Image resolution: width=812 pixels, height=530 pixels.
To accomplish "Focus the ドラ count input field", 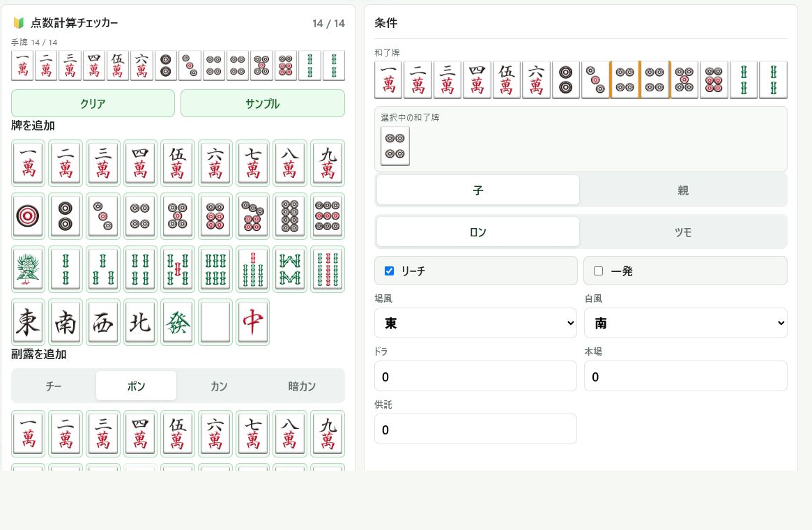I will 475,376.
